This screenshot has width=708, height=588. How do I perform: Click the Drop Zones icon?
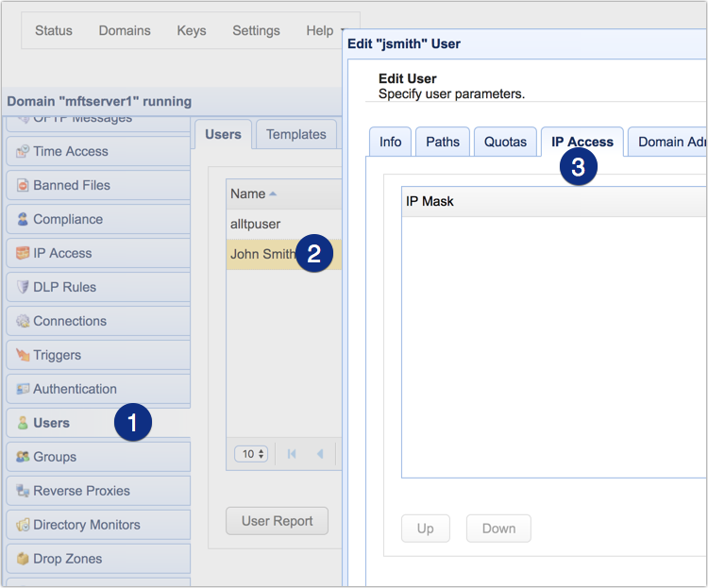pos(23,560)
